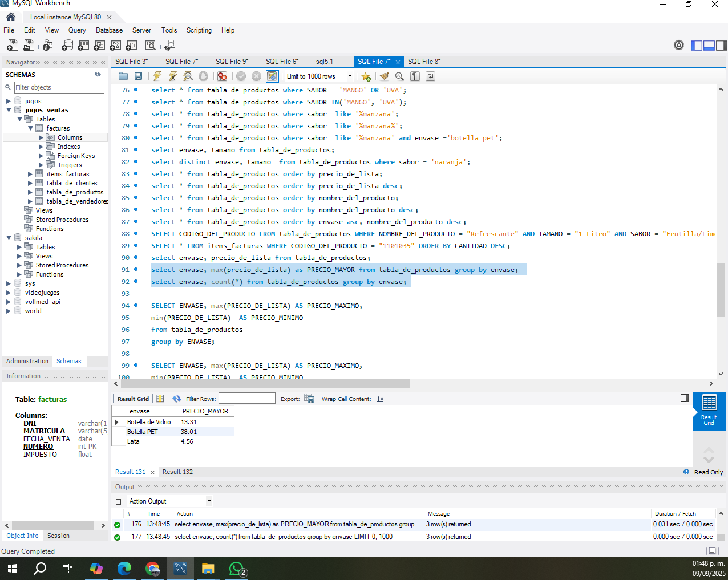Collapse the sakila schema
This screenshot has width=728, height=580.
(x=9, y=238)
